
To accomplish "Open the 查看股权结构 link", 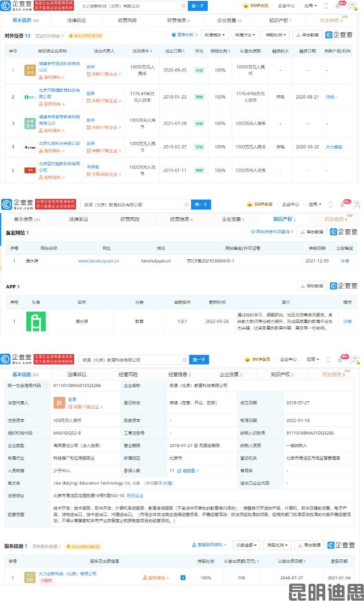I will coord(210,545).
